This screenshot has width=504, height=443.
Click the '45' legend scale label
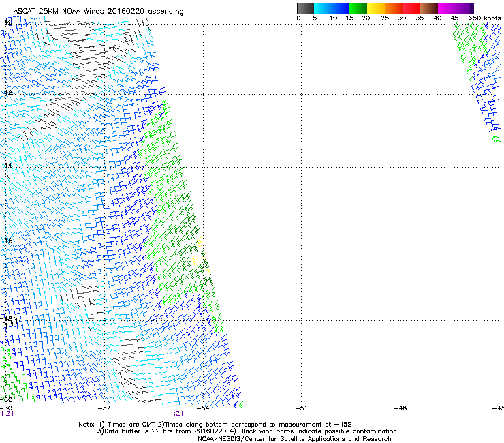point(454,18)
